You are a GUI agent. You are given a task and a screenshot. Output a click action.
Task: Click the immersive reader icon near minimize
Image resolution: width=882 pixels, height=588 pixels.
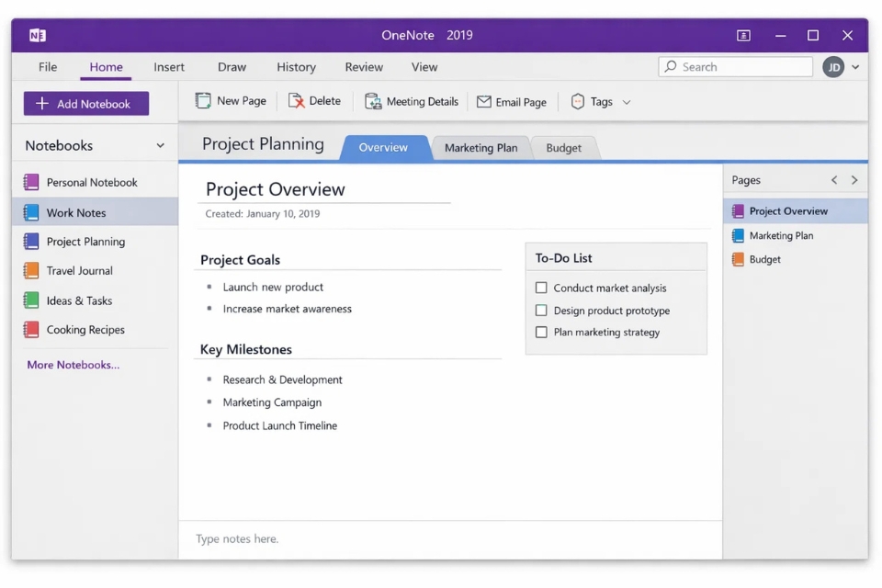point(742,35)
